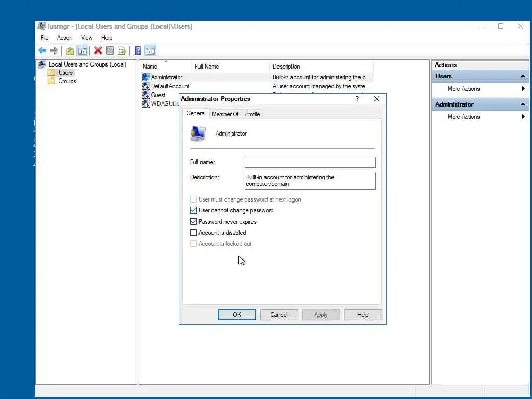Collapse the Administrator section in Actions pane
532x399 pixels.
click(523, 104)
